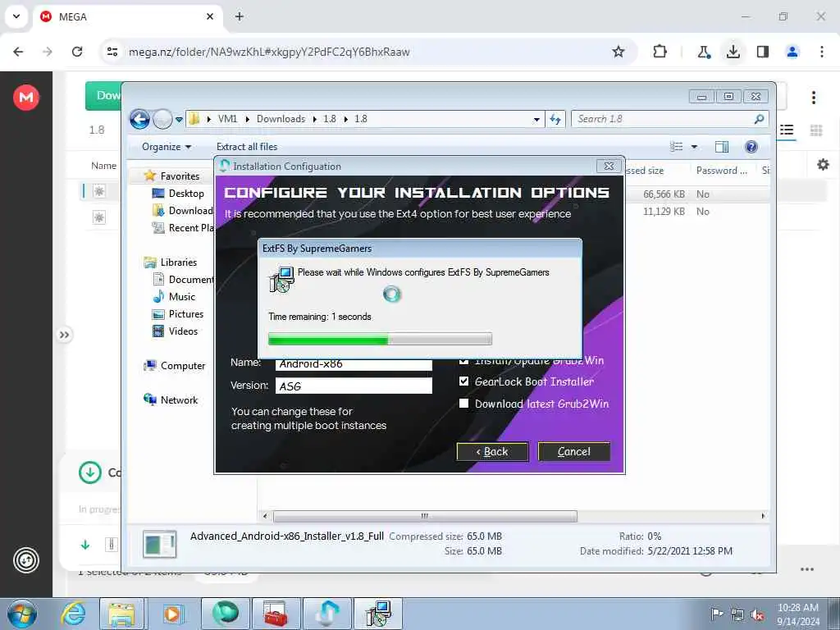Image resolution: width=840 pixels, height=630 pixels.
Task: Click the Version field ASG
Action: click(x=354, y=386)
